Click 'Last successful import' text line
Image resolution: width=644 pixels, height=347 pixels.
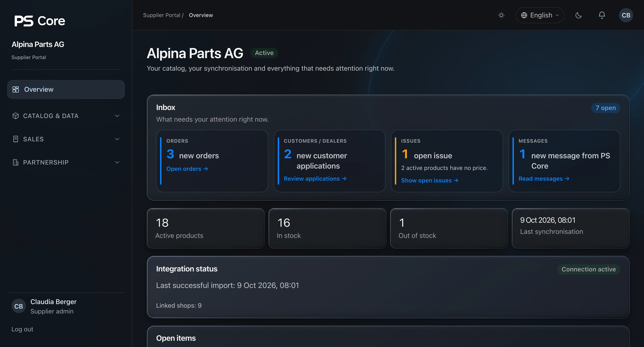tap(227, 285)
